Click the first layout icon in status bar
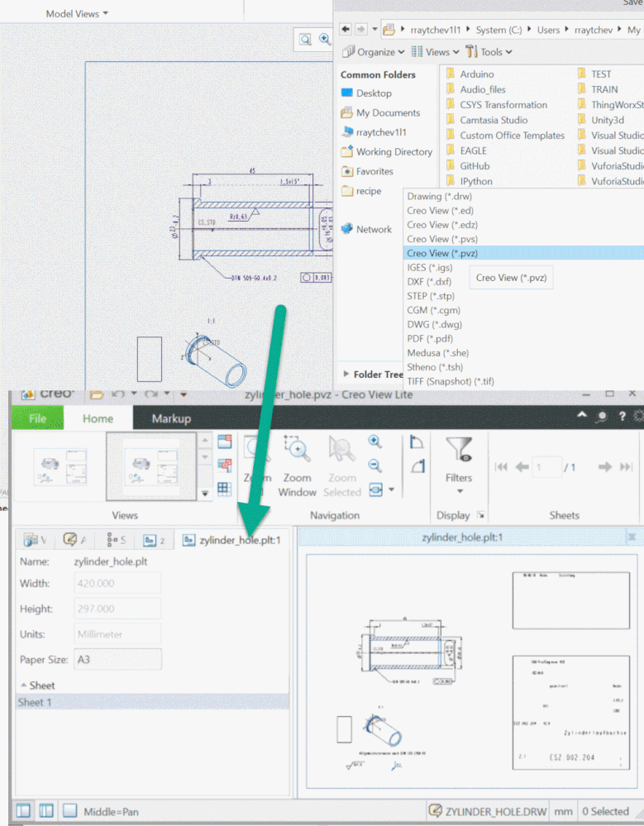Viewport: 644px width, 826px height. click(22, 810)
